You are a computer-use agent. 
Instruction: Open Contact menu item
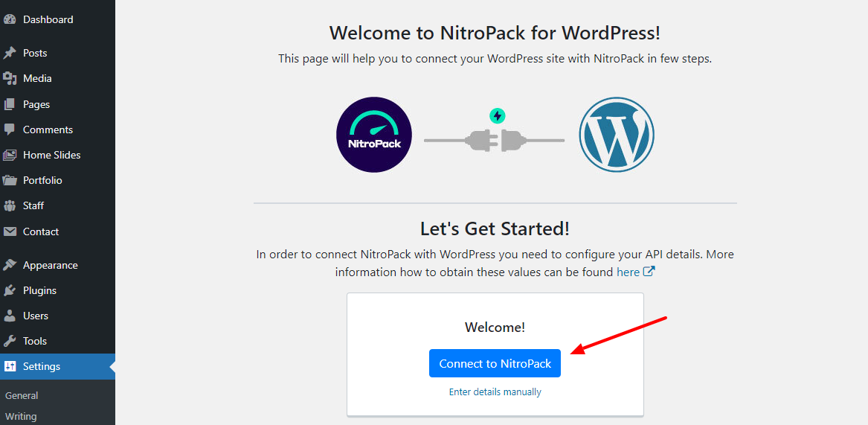[57, 231]
